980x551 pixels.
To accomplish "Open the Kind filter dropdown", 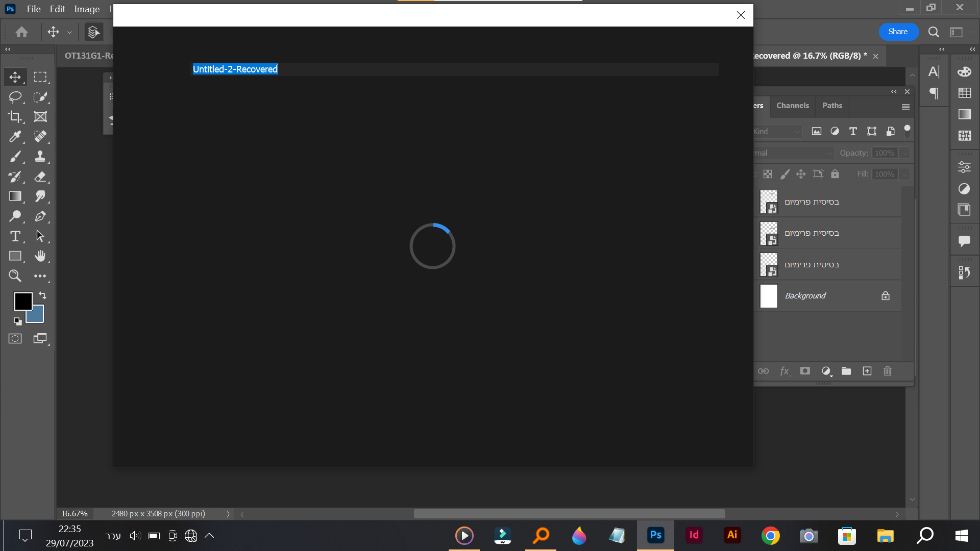I will coord(777,132).
